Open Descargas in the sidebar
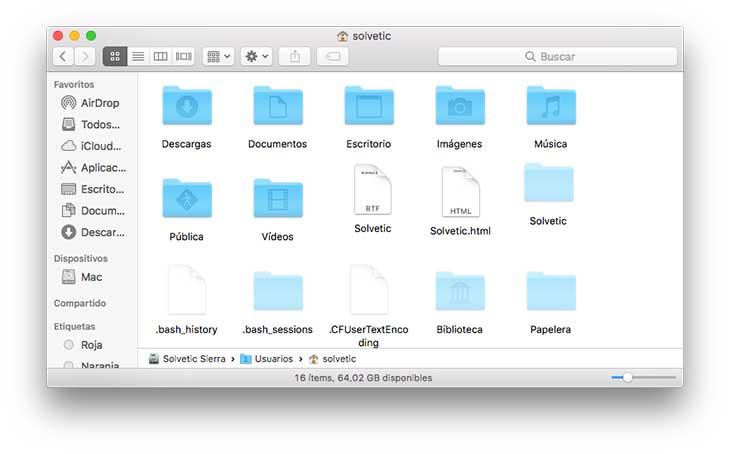The height and width of the screenshot is (454, 730). 92,232
